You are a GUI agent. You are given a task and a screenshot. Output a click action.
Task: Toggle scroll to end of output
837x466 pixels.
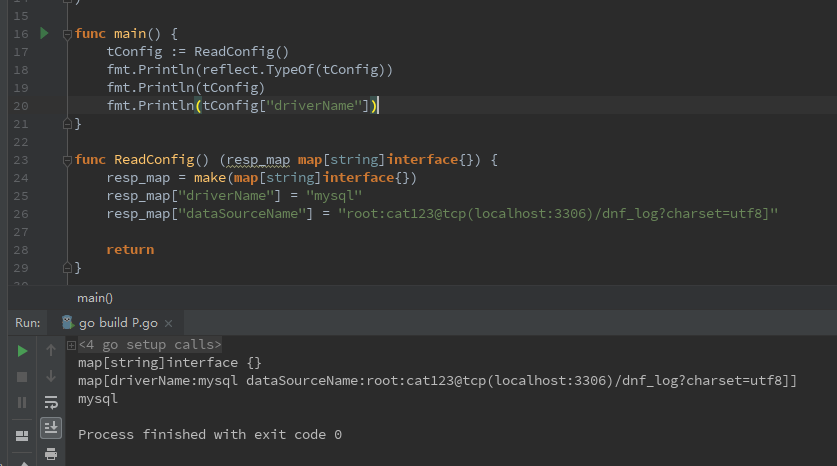pyautogui.click(x=51, y=428)
